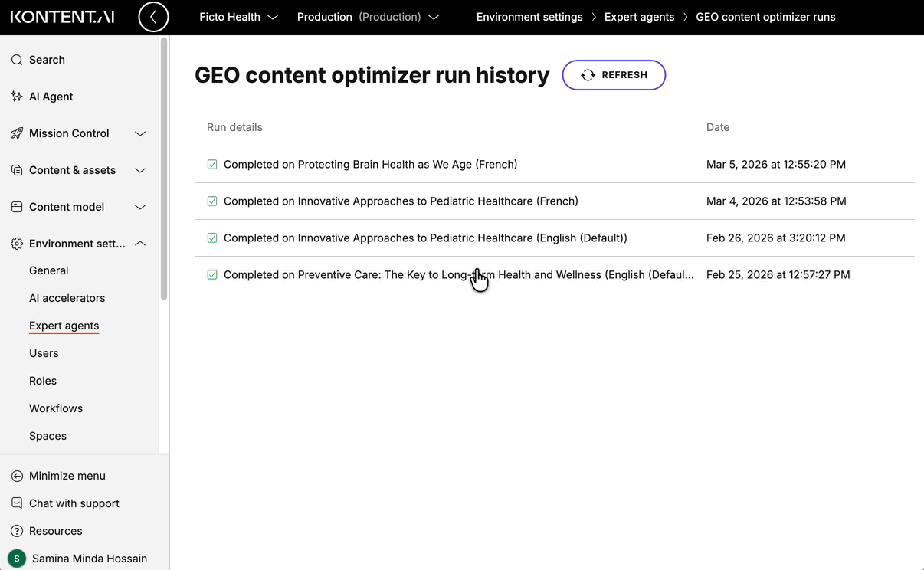This screenshot has width=924, height=570.
Task: Open the Users settings menu item
Action: tap(44, 353)
